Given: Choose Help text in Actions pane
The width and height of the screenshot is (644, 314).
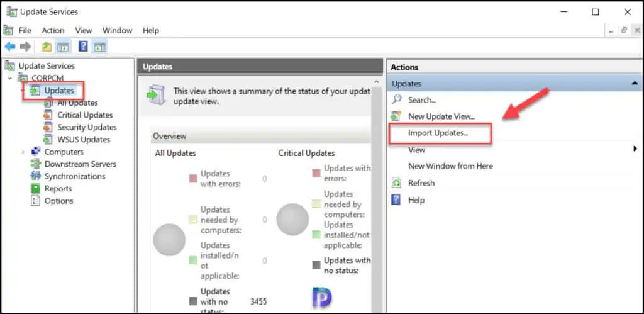Looking at the screenshot, I should coord(416,200).
